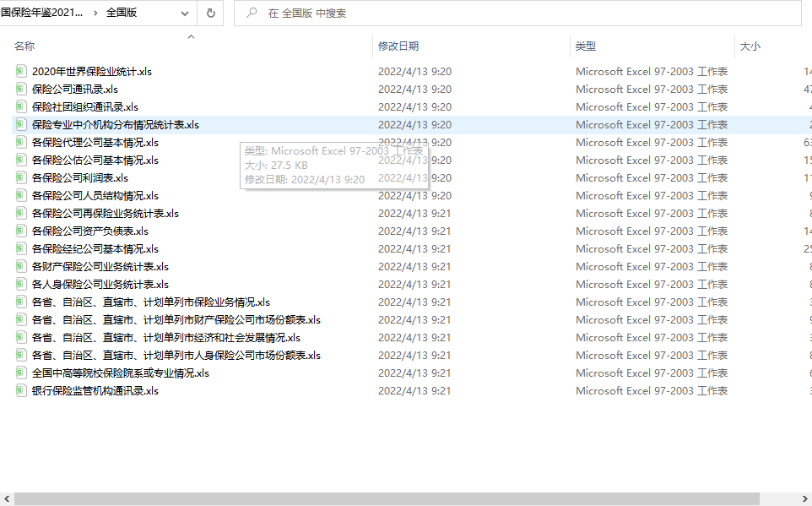The width and height of the screenshot is (812, 506).
Task: Click the 全国版 breadcrumb segment
Action: pyautogui.click(x=122, y=13)
